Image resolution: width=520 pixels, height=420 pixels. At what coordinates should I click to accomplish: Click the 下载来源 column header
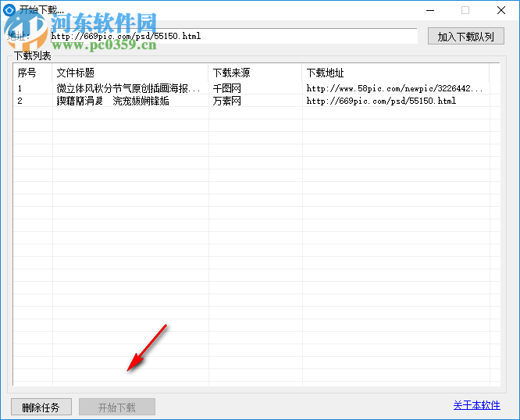coord(255,73)
